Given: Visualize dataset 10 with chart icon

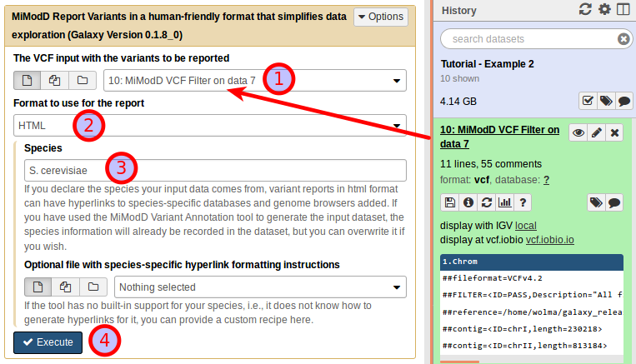Looking at the screenshot, I should coord(504,202).
